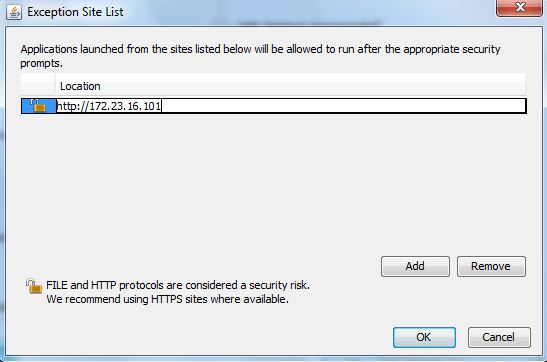Close the Exception Site List dialog with X
547x362 pixels.
point(519,8)
